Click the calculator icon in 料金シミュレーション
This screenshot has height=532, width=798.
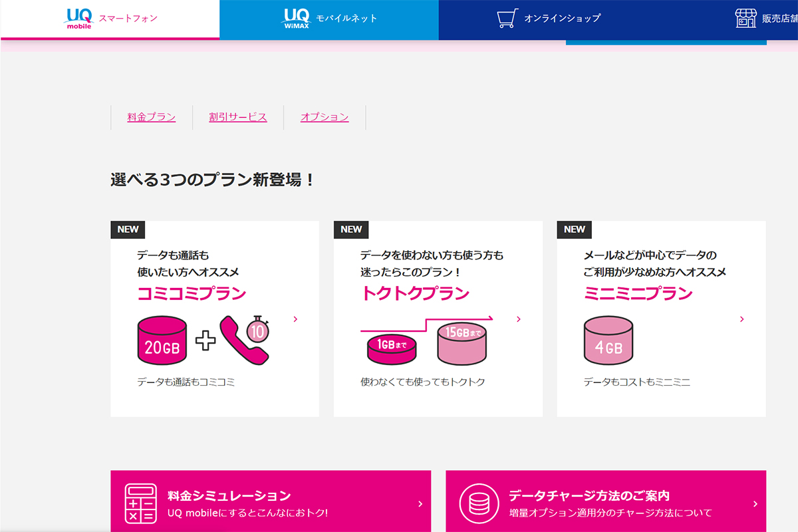point(141,503)
